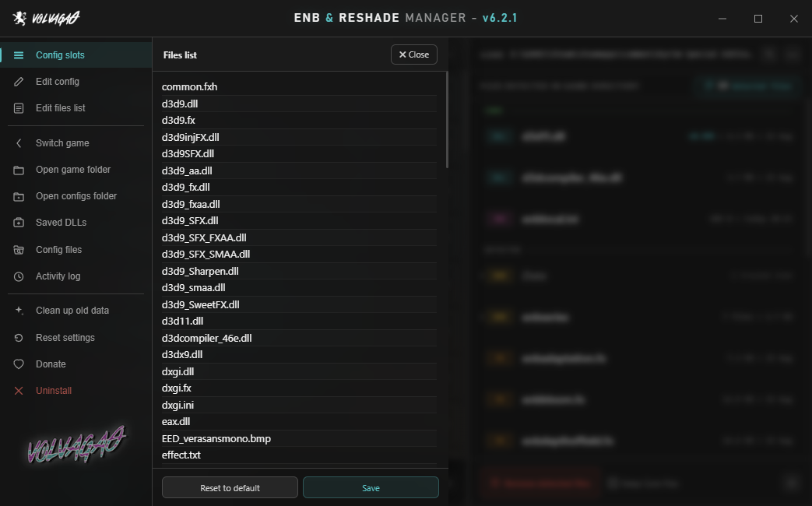Select d3d11.dll entry
The height and width of the screenshot is (506, 812).
(x=299, y=321)
